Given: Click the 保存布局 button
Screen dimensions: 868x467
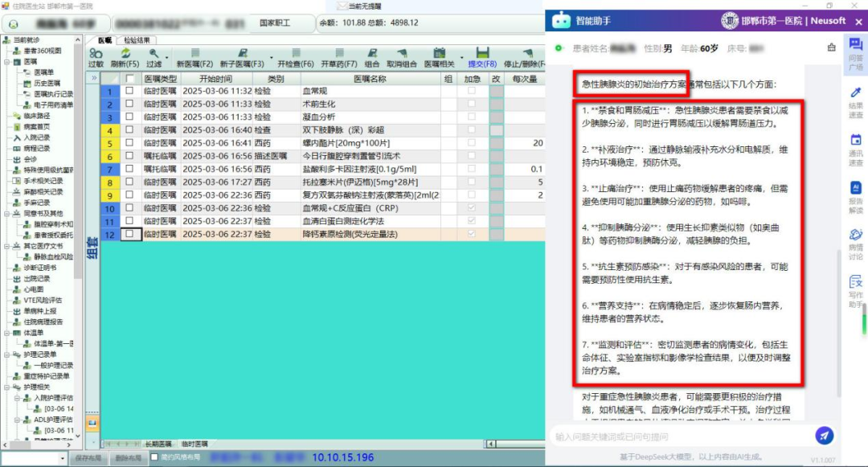Looking at the screenshot, I should click(88, 457).
